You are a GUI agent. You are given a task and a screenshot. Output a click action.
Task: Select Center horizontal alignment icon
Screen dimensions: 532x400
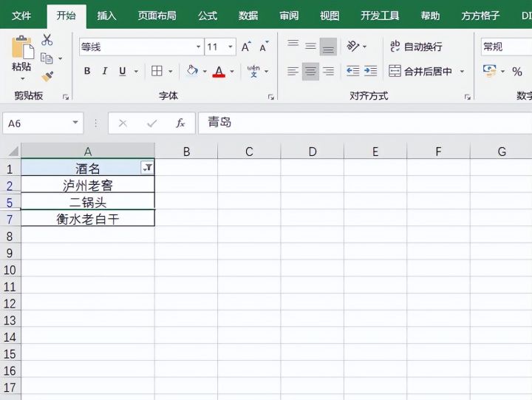(x=310, y=71)
